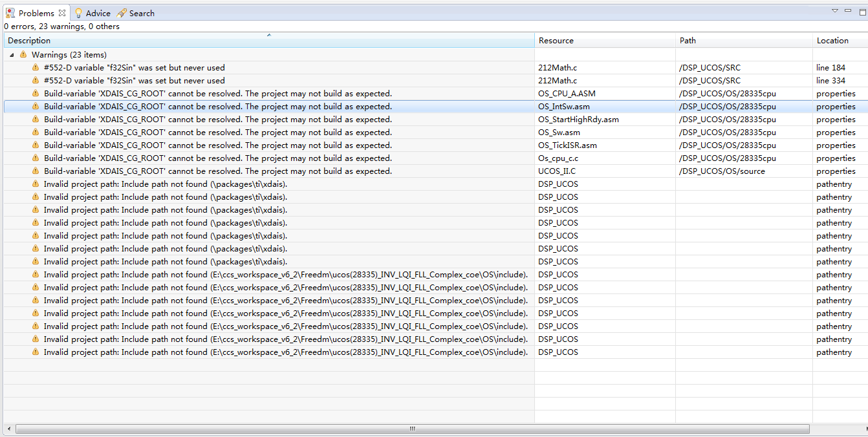The width and height of the screenshot is (868, 437).
Task: Open the Problems view menu triangle
Action: 835,11
